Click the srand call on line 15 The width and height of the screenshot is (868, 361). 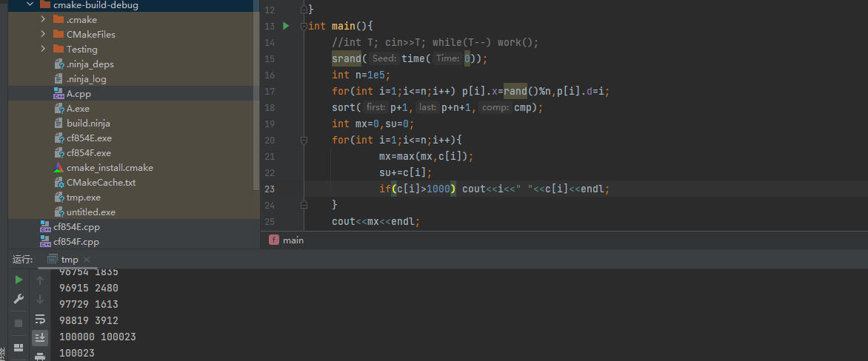coord(347,58)
